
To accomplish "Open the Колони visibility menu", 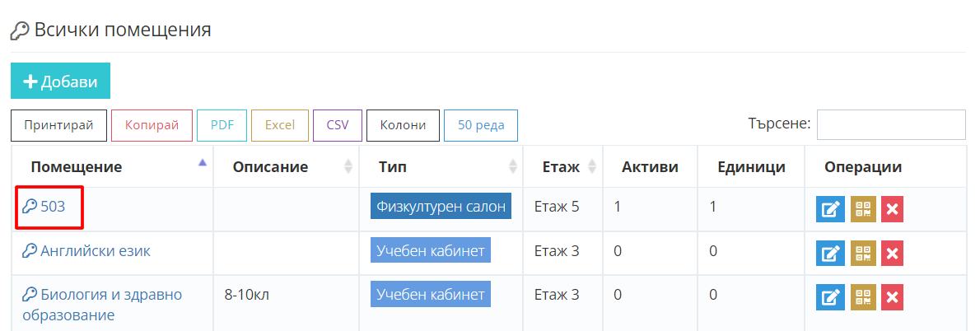I will 403,125.
